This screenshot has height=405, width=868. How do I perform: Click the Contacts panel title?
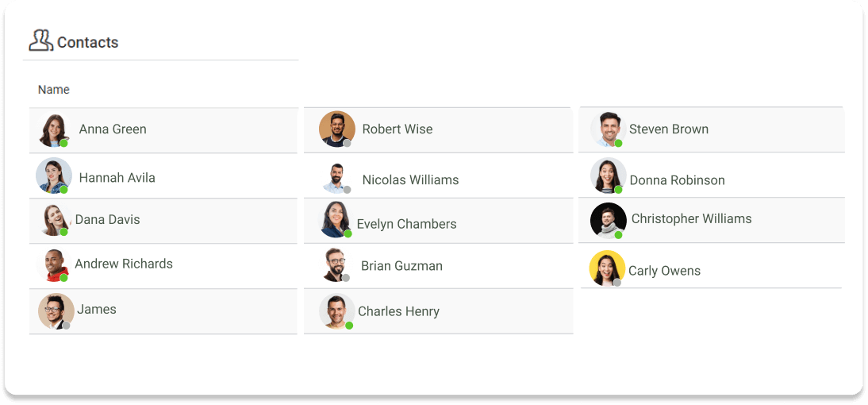click(87, 43)
